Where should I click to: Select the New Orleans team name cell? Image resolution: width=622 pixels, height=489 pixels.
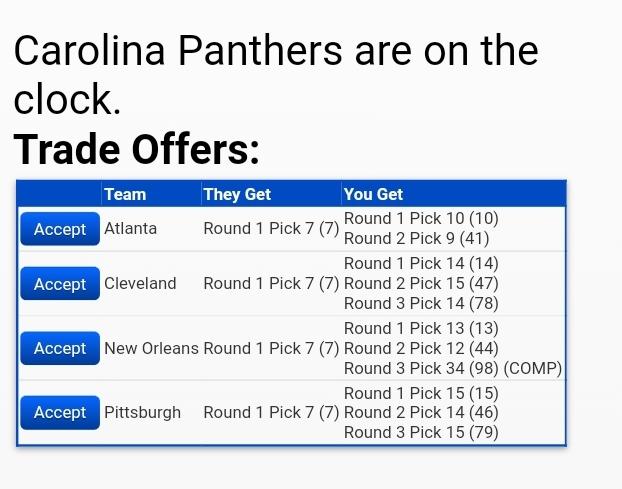pos(151,348)
